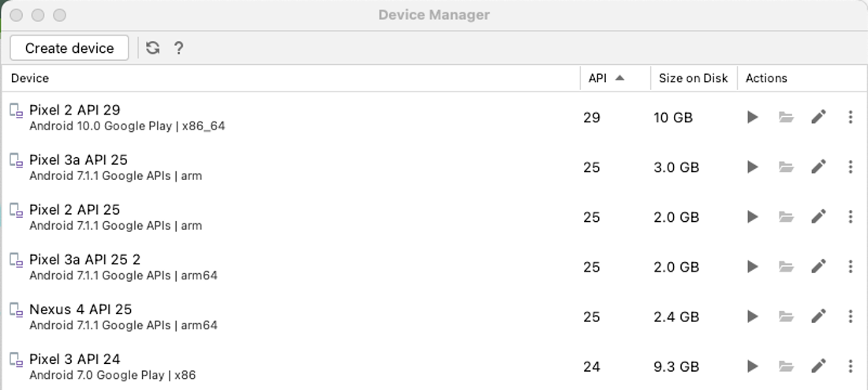868x390 pixels.
Task: Open the overflow menu for Pixel 2 API 29
Action: pos(851,117)
